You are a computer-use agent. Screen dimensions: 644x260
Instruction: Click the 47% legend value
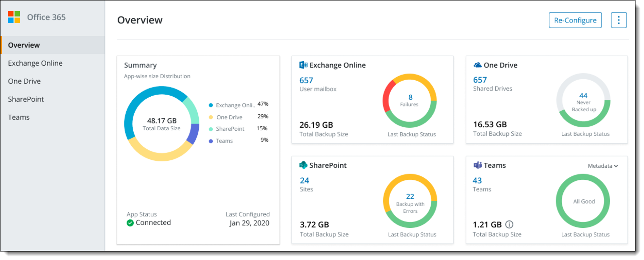263,104
